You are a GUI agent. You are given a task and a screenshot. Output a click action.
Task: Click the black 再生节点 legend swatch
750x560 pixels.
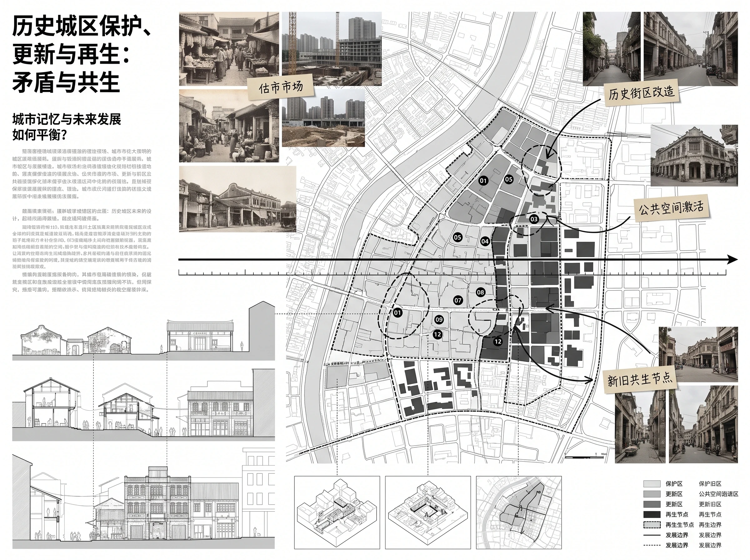652,514
